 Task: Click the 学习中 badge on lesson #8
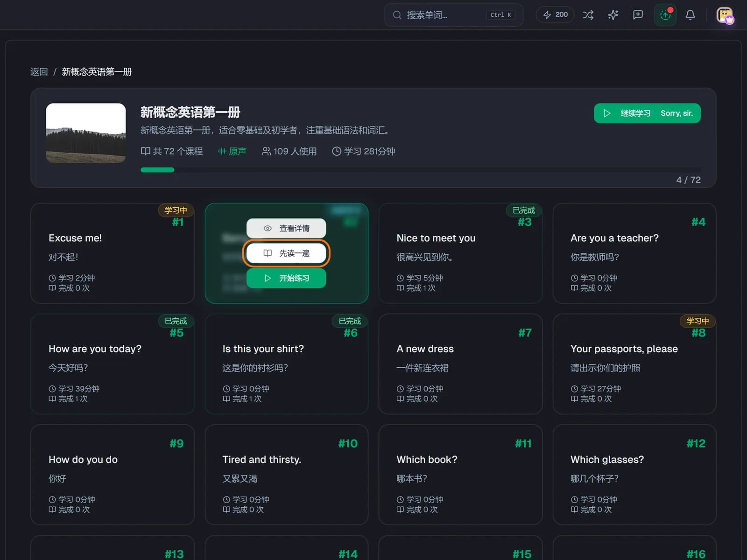point(698,321)
